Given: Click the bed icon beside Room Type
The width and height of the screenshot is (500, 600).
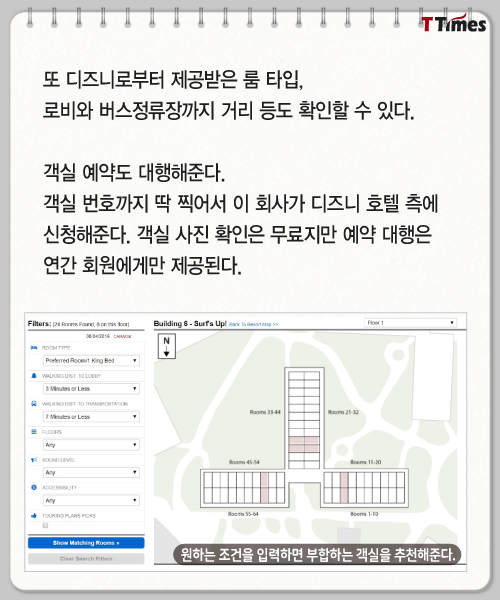Looking at the screenshot, I should [34, 347].
